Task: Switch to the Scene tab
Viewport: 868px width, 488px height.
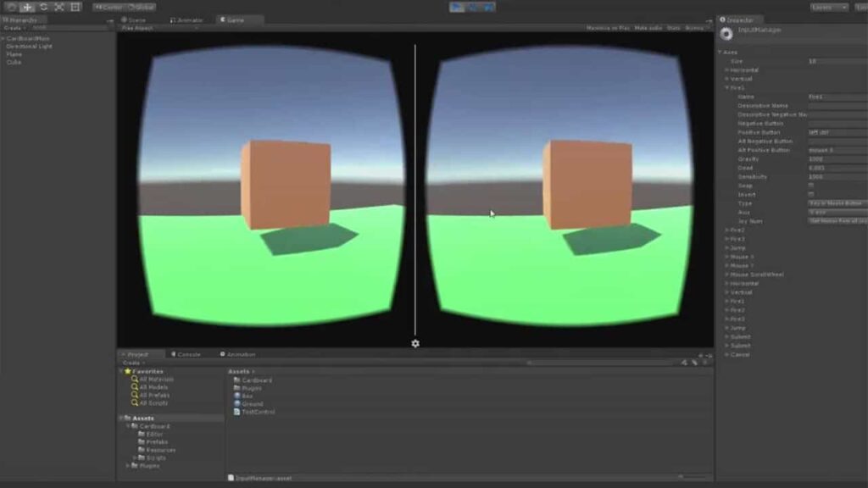Action: [133, 20]
